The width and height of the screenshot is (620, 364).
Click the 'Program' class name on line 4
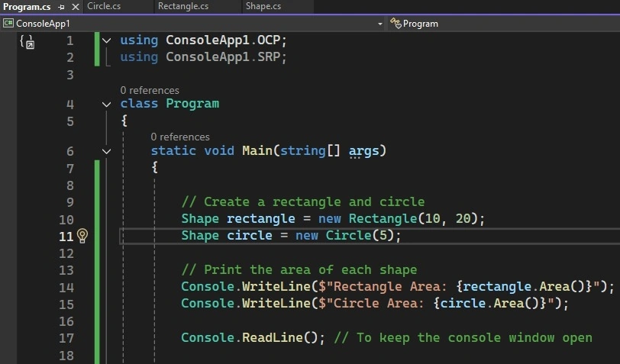click(x=192, y=104)
